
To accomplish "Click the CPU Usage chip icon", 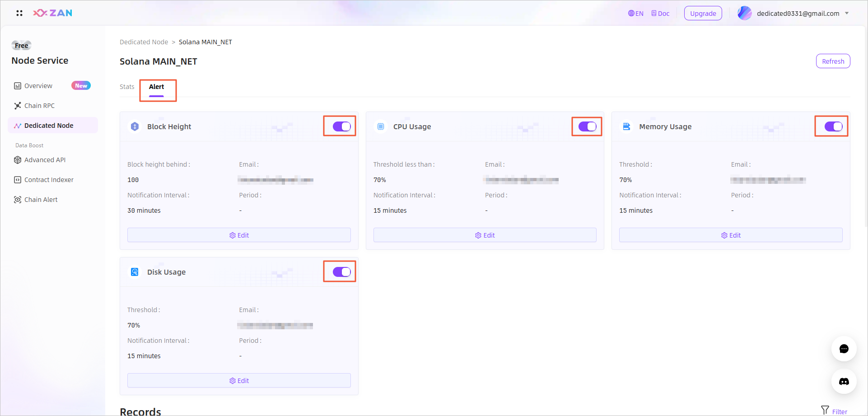I will click(381, 126).
